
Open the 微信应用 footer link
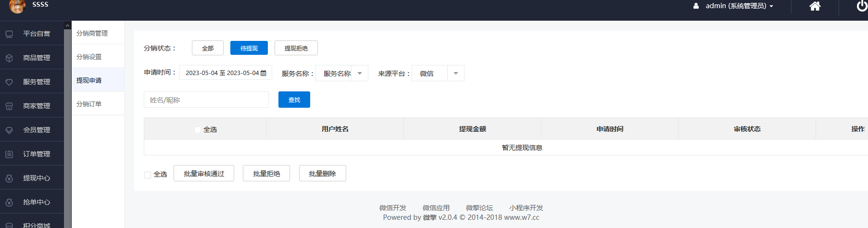point(436,208)
